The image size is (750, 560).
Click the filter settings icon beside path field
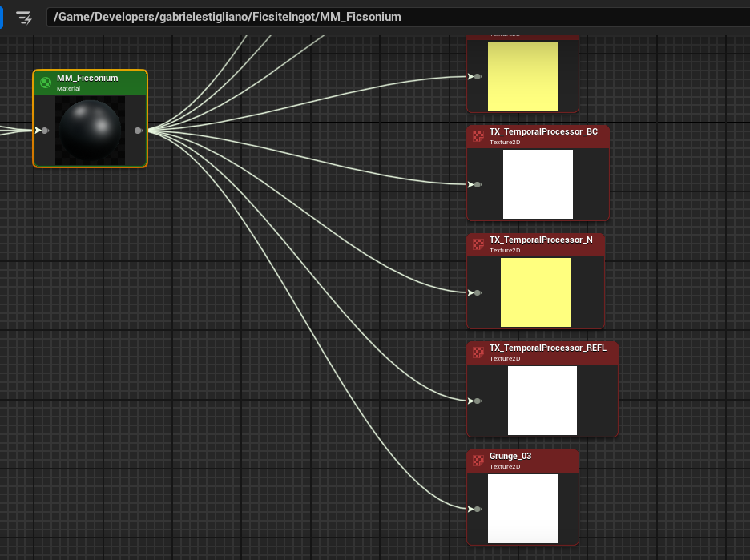coord(24,18)
